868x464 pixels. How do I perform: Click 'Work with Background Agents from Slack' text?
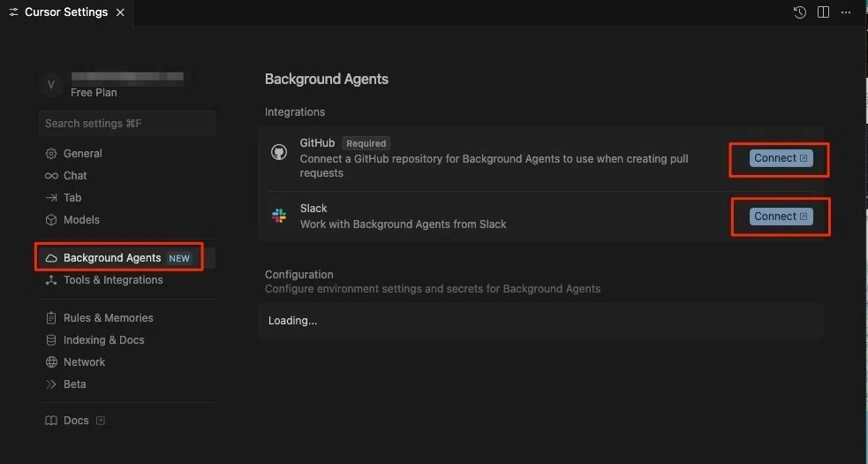coord(403,224)
